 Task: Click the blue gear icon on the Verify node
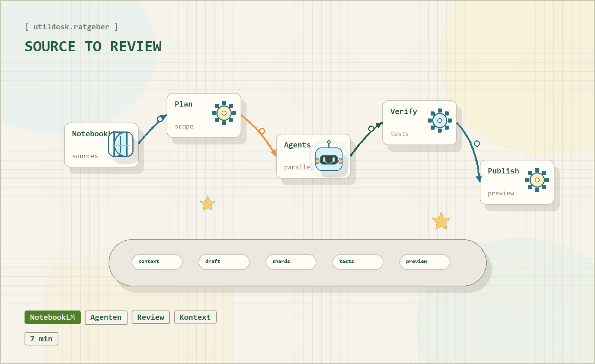[x=439, y=120]
